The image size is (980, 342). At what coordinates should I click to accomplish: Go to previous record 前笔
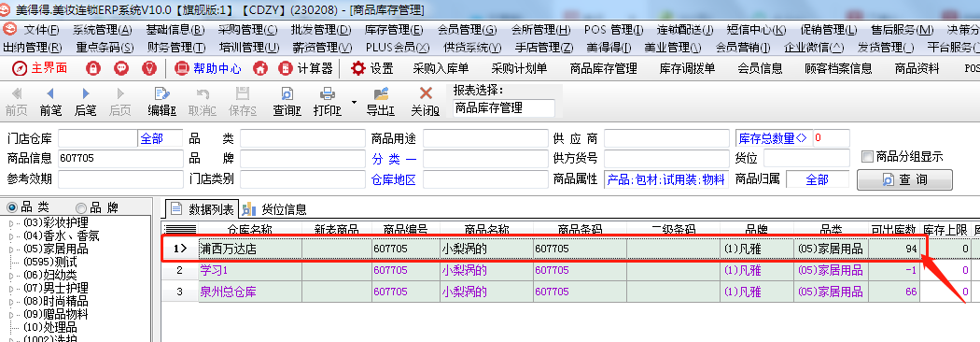coord(50,102)
